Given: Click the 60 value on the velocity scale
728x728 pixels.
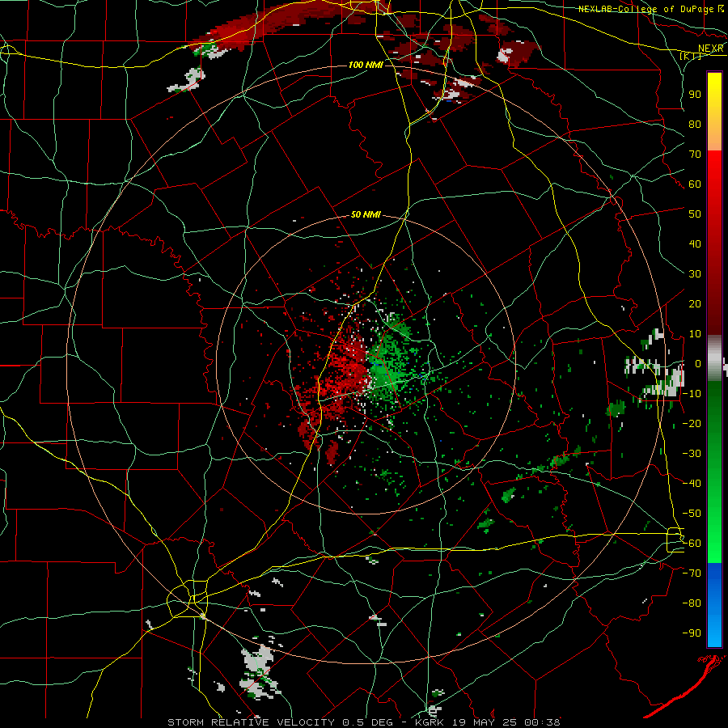Looking at the screenshot, I should coord(695,184).
